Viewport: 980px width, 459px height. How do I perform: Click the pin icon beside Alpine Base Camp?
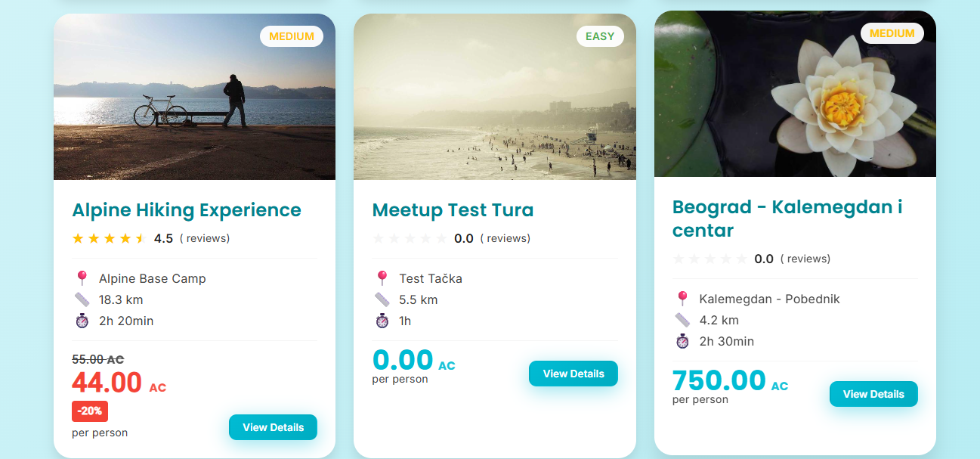pyautogui.click(x=82, y=278)
